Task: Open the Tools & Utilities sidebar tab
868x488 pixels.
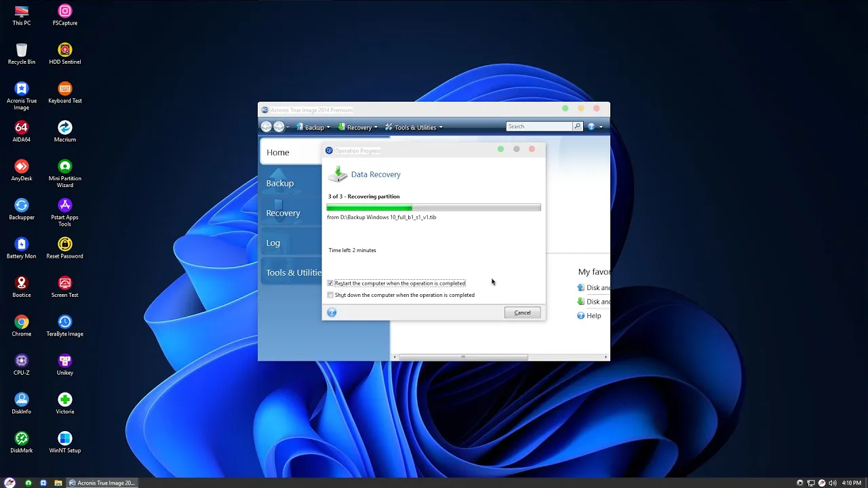Action: [292, 272]
